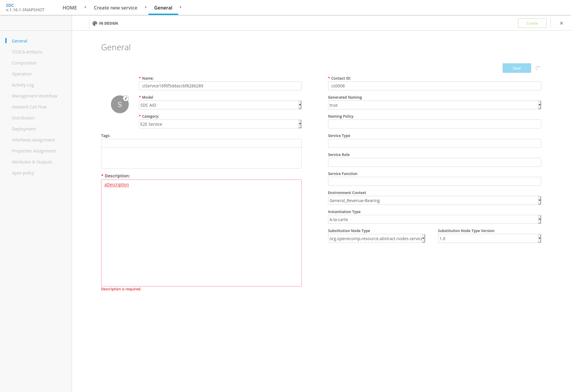Click the gray S service avatar circle
This screenshot has width=571, height=392.
pos(120,105)
